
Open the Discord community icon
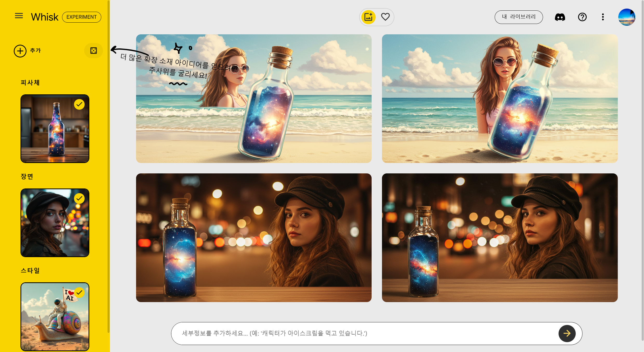[x=560, y=17]
